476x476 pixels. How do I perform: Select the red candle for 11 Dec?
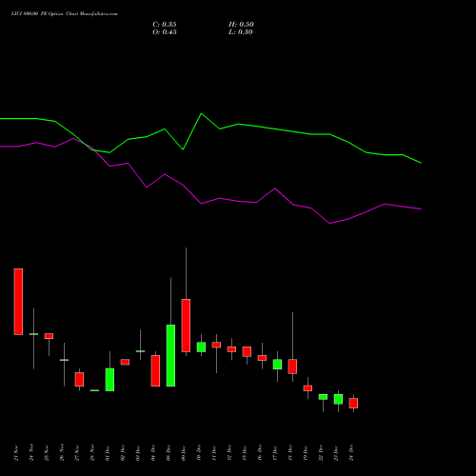(x=216, y=345)
